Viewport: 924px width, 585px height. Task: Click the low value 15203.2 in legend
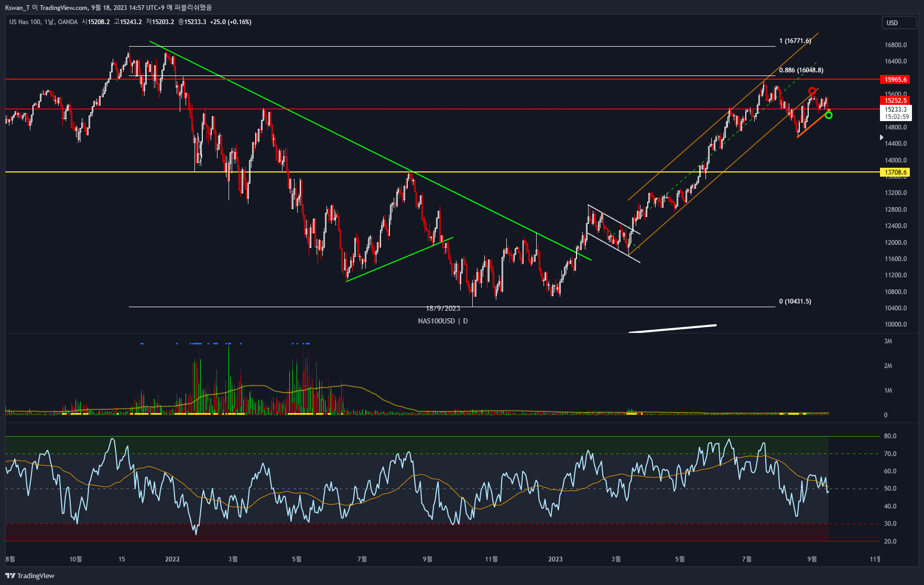163,22
